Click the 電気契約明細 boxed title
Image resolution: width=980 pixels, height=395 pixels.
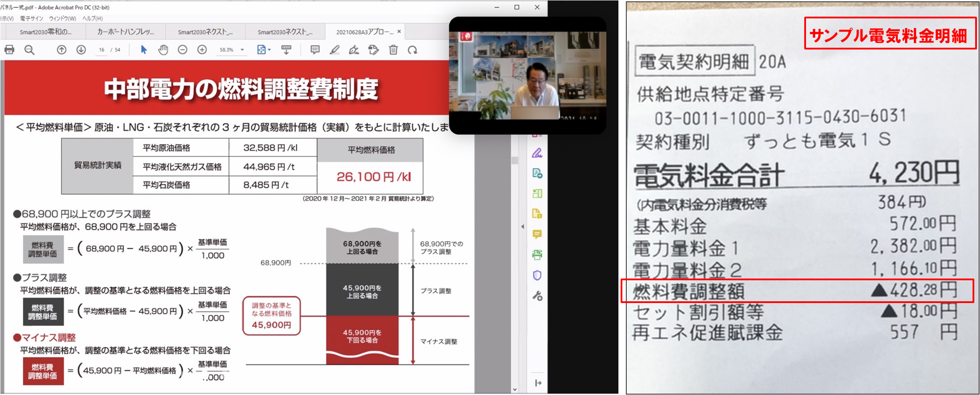pos(695,61)
